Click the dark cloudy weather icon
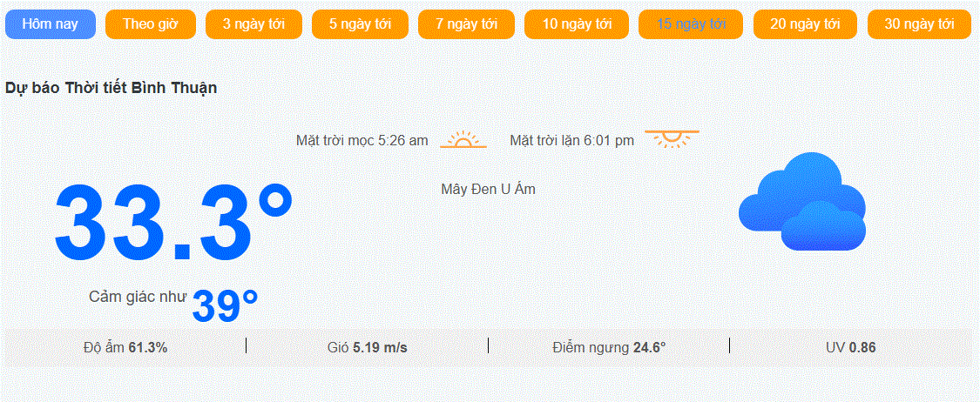 pos(802,201)
